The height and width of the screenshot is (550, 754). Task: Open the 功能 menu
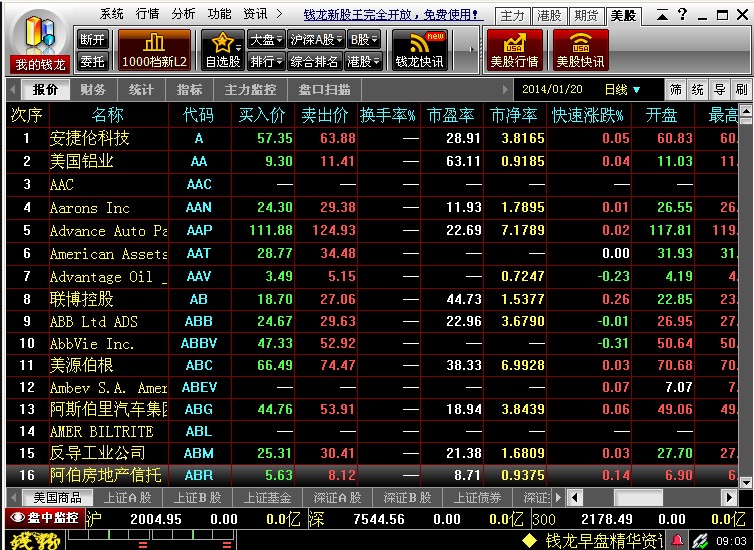pyautogui.click(x=219, y=14)
